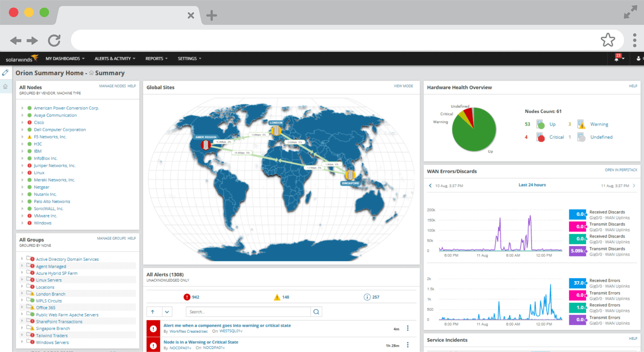The width and height of the screenshot is (644, 352).
Task: Click the critical alerts icon showing 942
Action: tap(187, 297)
